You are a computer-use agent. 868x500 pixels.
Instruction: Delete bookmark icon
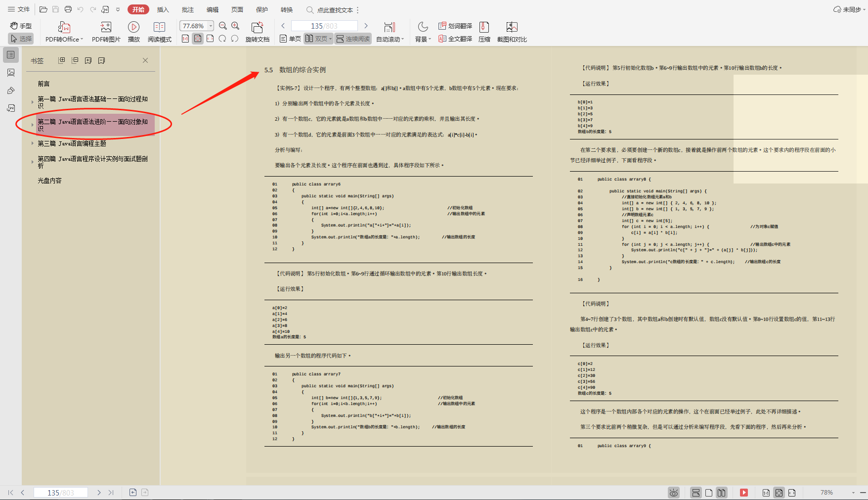102,60
